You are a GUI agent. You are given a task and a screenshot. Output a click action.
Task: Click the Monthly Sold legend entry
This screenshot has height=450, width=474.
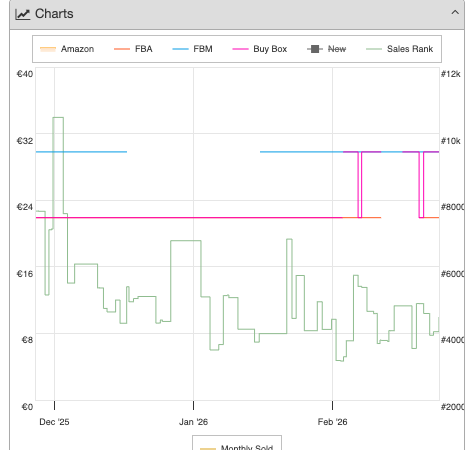[x=237, y=446]
